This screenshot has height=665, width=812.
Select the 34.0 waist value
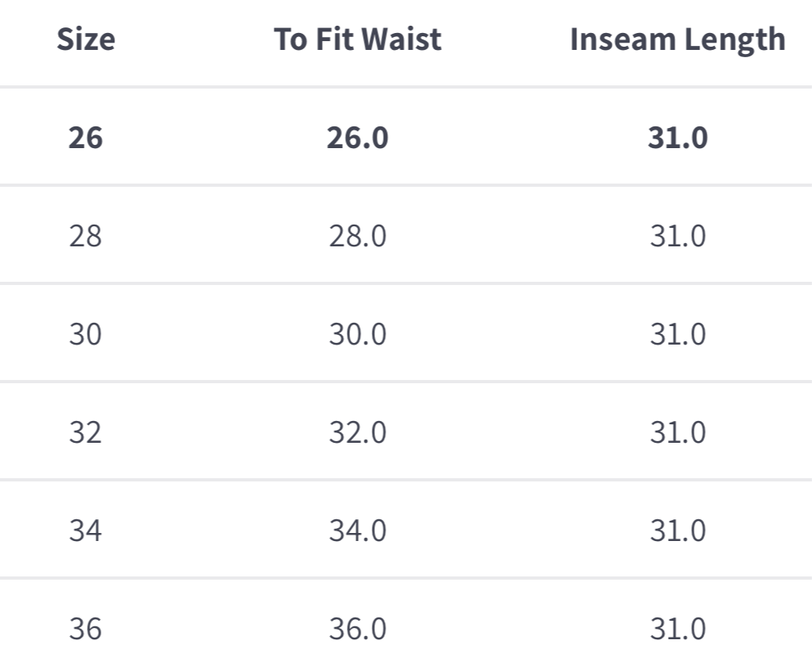click(357, 531)
